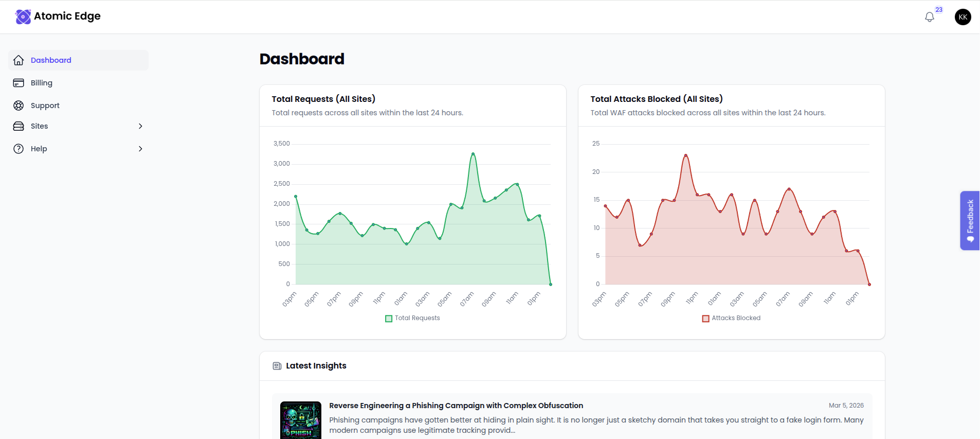Click the 'Total requests across all sites' subtitle

368,113
